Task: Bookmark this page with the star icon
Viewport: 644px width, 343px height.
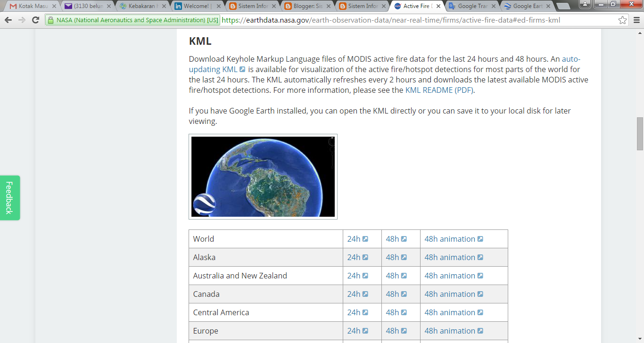Action: [623, 20]
